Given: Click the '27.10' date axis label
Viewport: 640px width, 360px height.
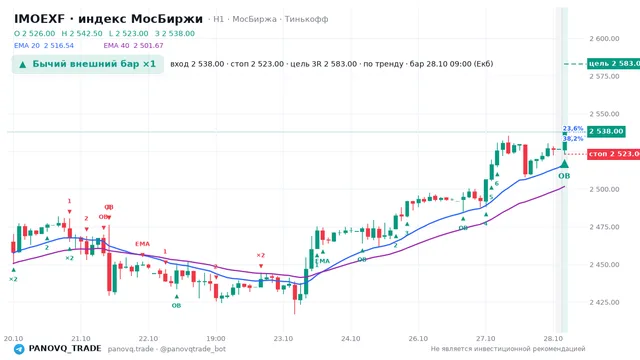Looking at the screenshot, I should (486, 339).
